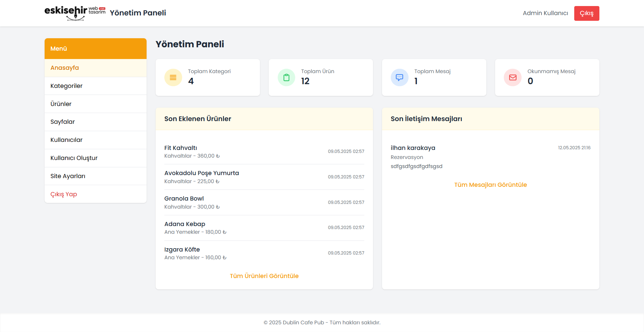Image resolution: width=644 pixels, height=332 pixels.
Task: Click the Admin Kullanıcı label
Action: pyautogui.click(x=545, y=13)
